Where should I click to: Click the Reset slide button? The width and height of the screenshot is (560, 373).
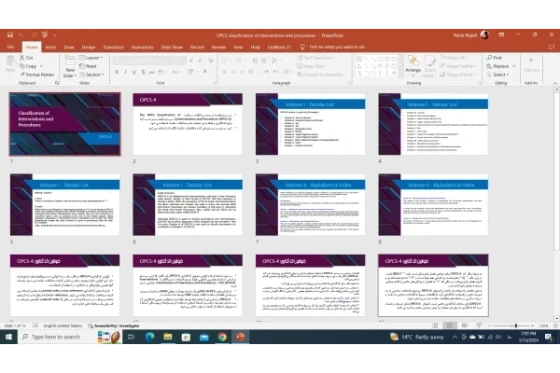pos(88,66)
